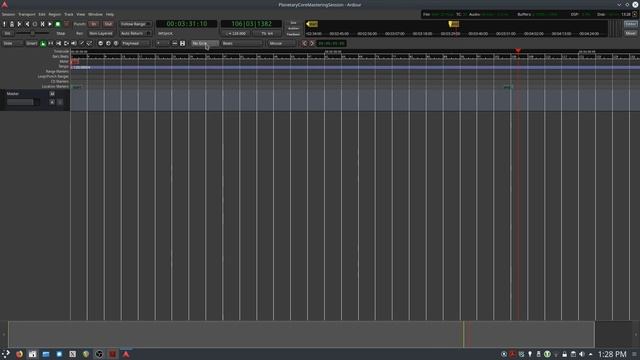The image size is (640, 360).
Task: Click the bars and beats secondary clock
Action: coord(251,24)
